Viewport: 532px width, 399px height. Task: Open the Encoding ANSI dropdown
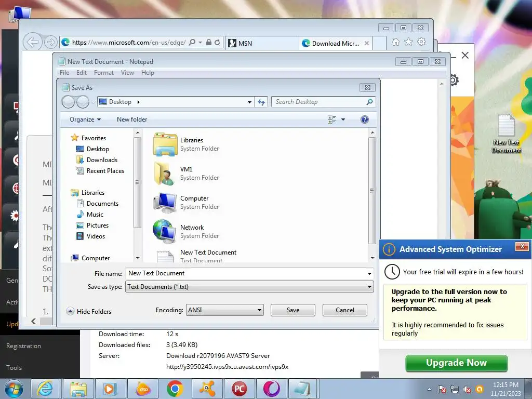click(224, 310)
